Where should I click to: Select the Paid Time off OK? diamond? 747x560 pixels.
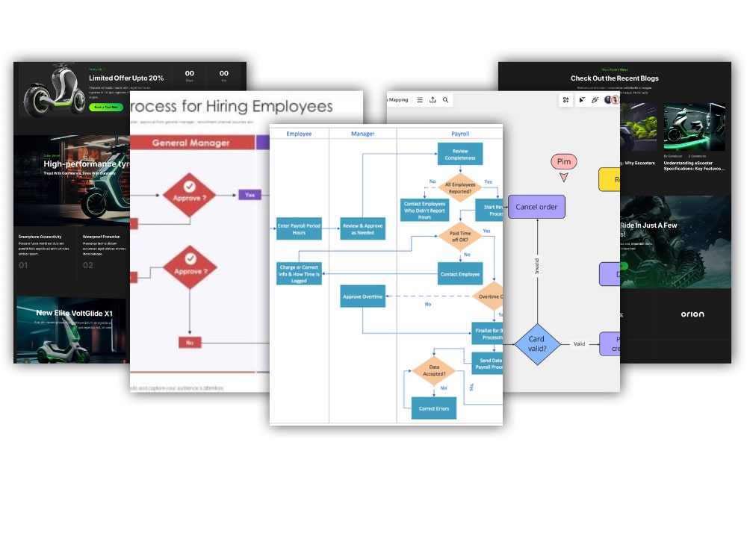tap(460, 236)
